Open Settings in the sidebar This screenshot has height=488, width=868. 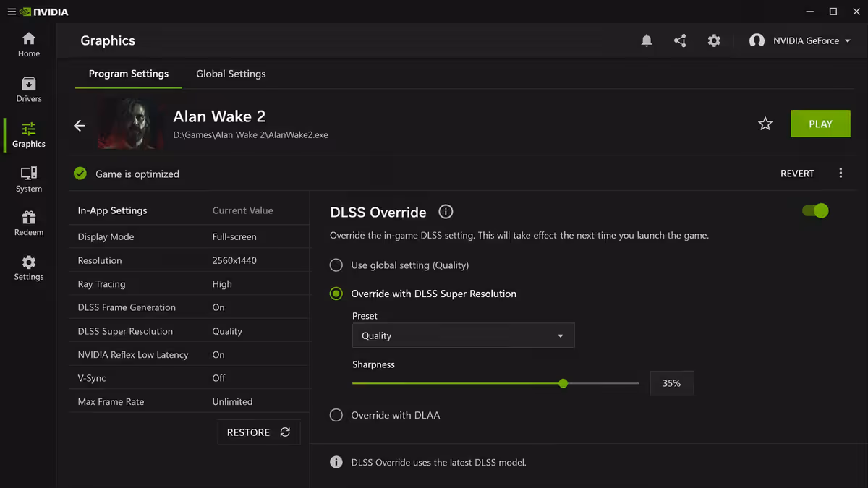click(x=28, y=268)
